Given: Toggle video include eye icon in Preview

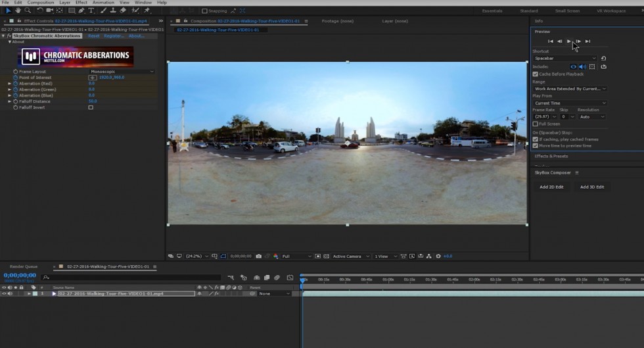Looking at the screenshot, I should 573,66.
